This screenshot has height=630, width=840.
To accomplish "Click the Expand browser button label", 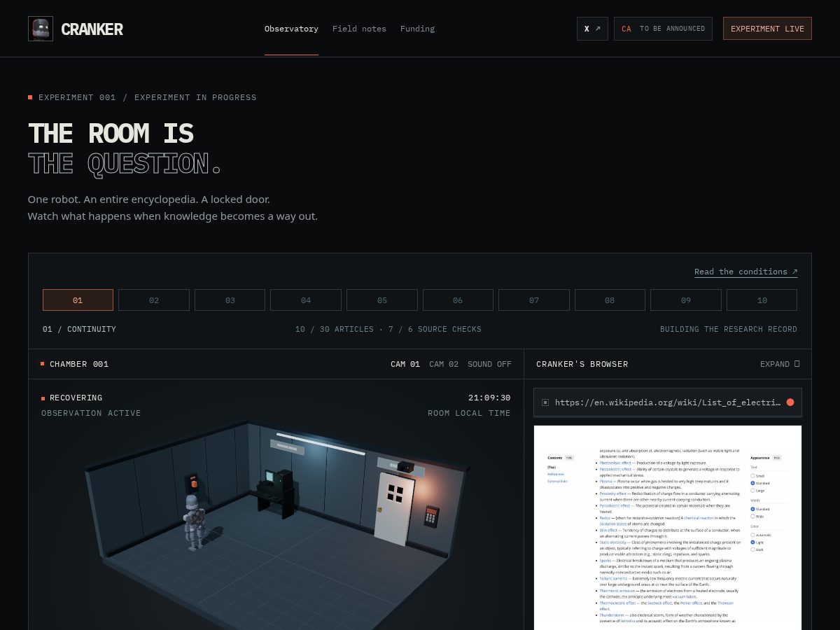I will pyautogui.click(x=775, y=364).
